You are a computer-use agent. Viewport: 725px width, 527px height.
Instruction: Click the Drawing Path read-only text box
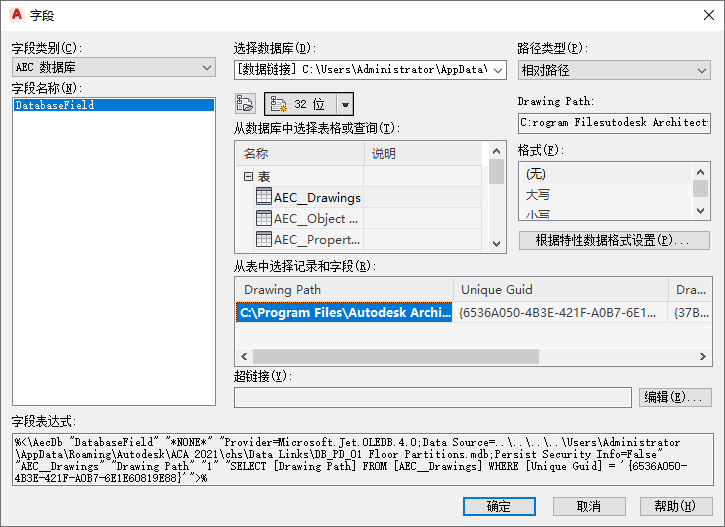tap(614, 123)
